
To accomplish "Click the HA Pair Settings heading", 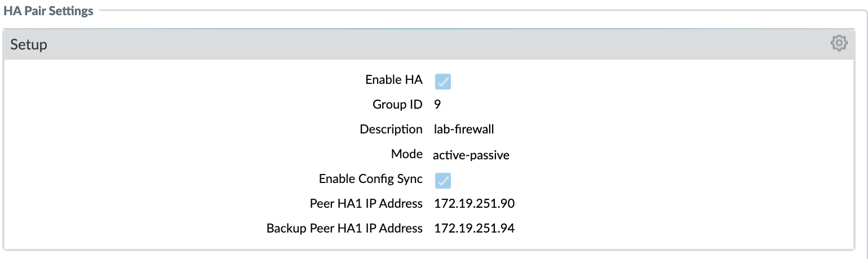I will click(48, 11).
